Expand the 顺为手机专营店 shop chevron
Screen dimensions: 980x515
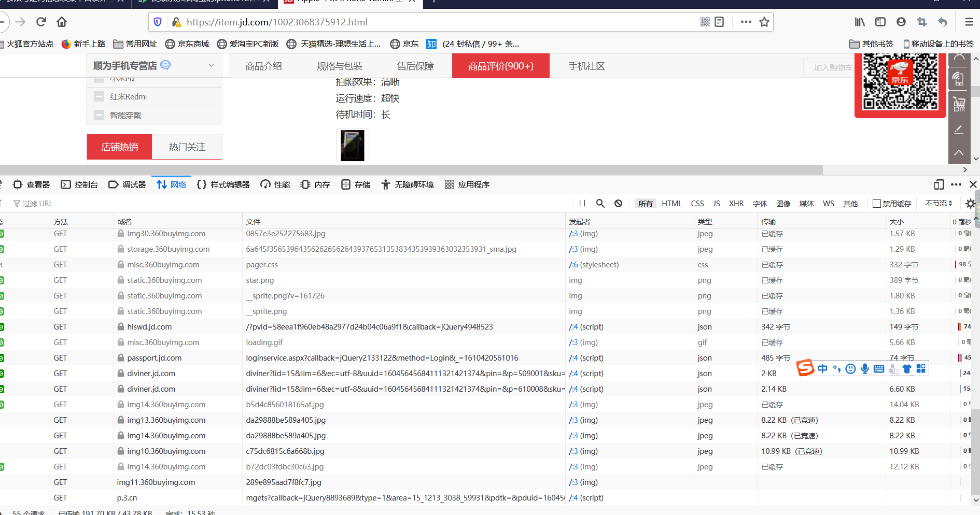pyautogui.click(x=211, y=66)
